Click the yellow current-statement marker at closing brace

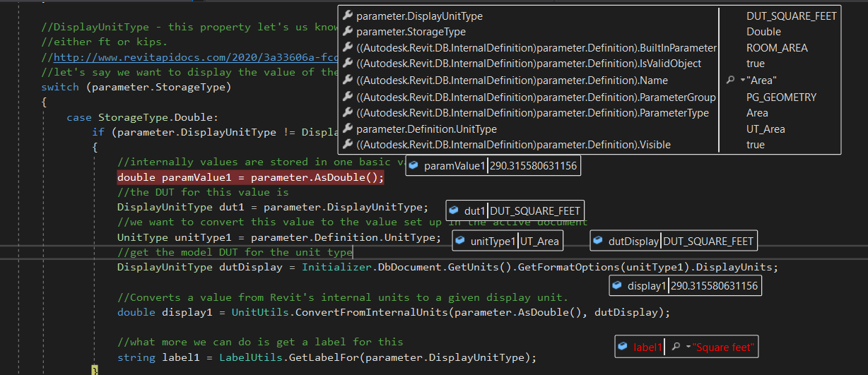95,371
